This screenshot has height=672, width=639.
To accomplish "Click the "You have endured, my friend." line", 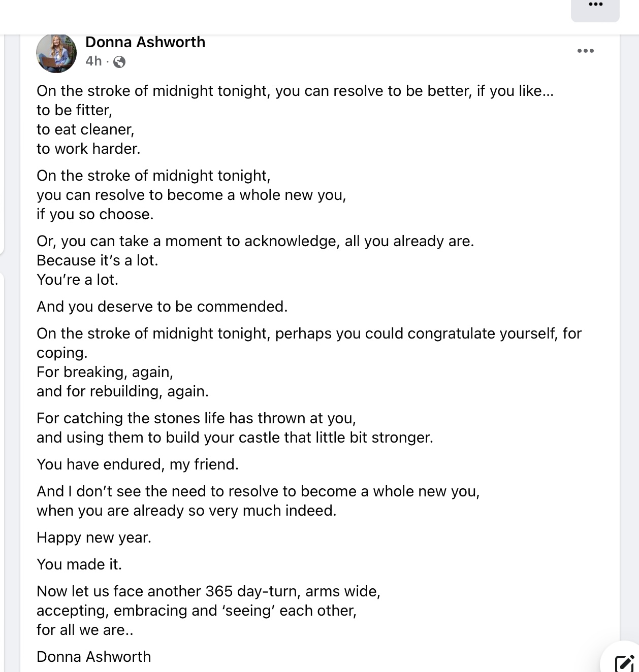I will tap(138, 464).
